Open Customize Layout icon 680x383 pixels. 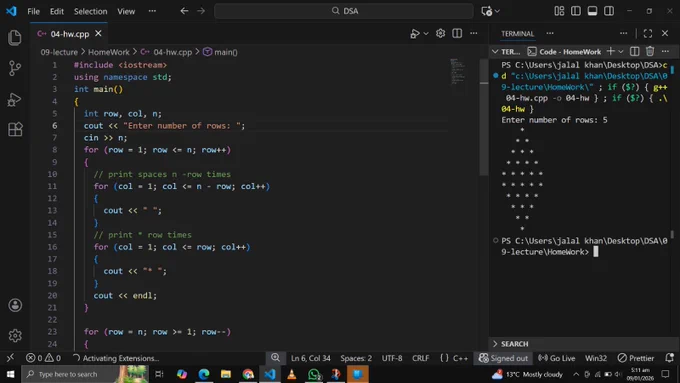tap(559, 11)
